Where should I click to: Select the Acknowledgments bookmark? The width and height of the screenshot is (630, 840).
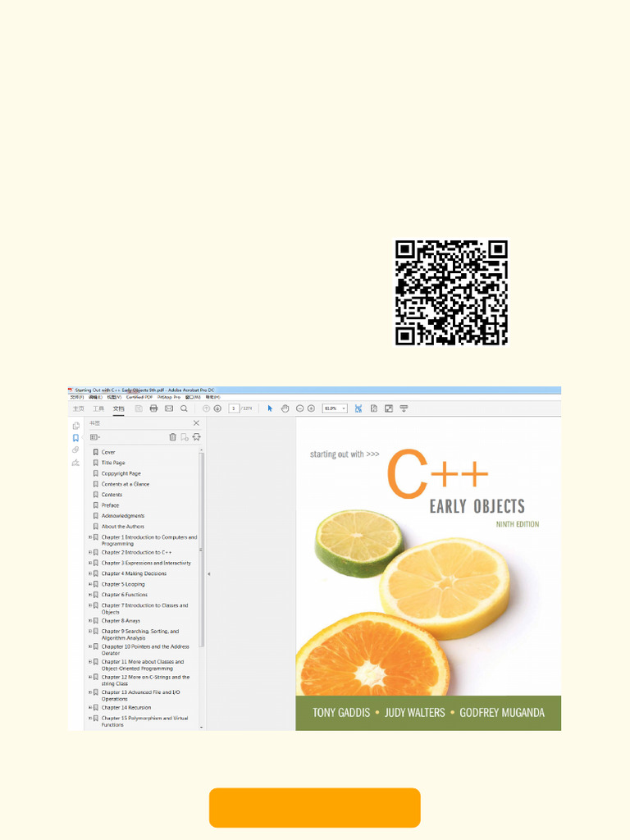(123, 516)
